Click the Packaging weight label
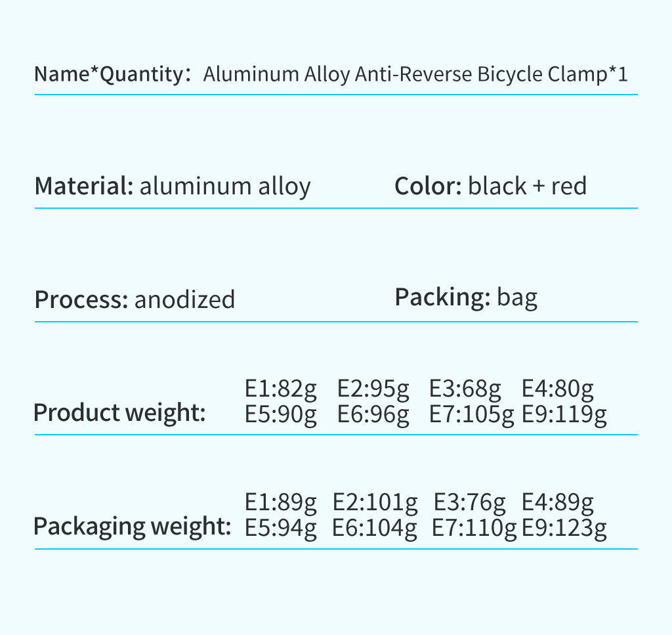 (133, 526)
